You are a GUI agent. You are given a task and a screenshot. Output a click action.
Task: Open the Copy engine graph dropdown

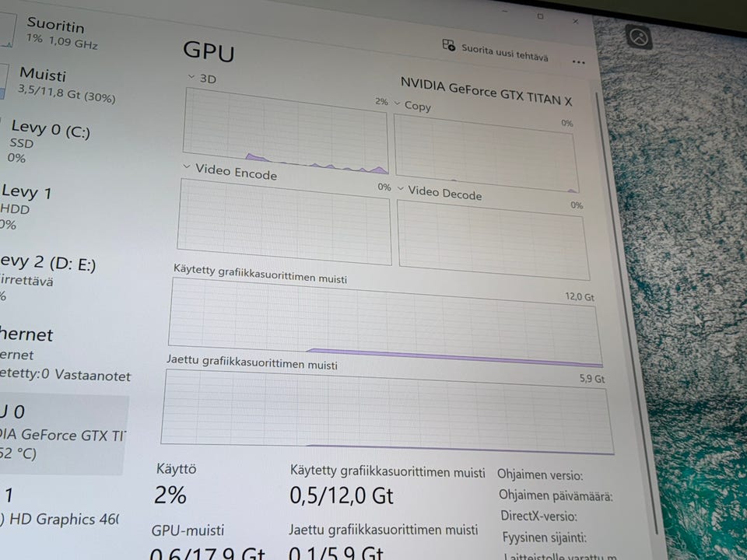click(398, 103)
